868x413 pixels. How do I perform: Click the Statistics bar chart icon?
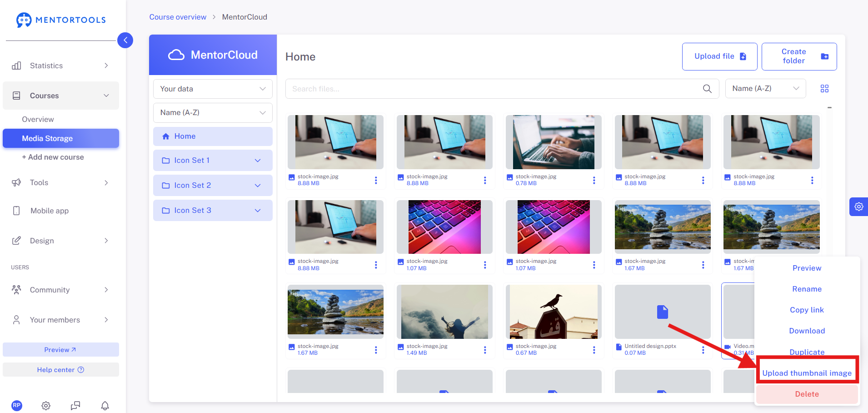16,65
